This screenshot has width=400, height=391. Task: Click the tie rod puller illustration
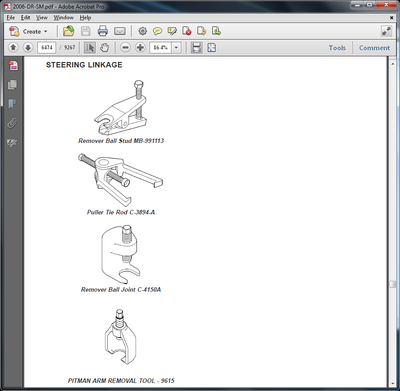(x=120, y=179)
